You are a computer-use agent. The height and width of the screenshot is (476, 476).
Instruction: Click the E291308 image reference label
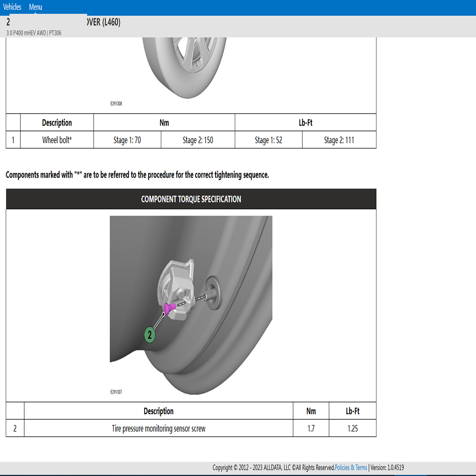coord(116,103)
